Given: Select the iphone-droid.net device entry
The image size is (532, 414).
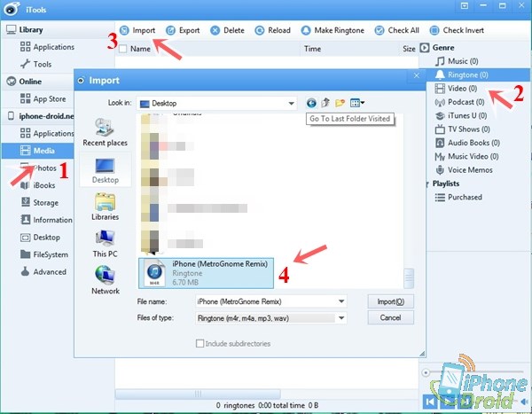Looking at the screenshot, I should tap(41, 116).
